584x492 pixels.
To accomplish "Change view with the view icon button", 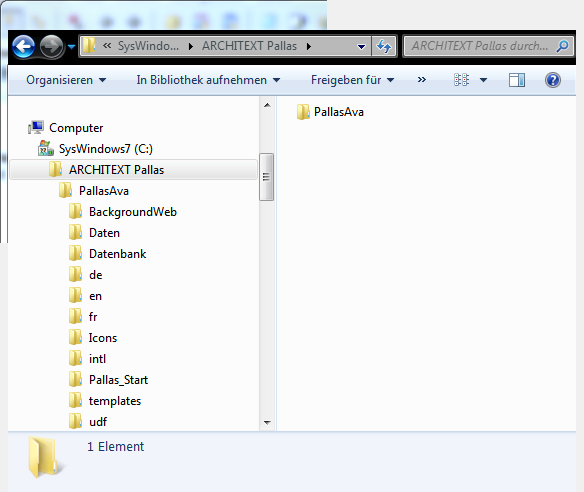I will coord(461,80).
